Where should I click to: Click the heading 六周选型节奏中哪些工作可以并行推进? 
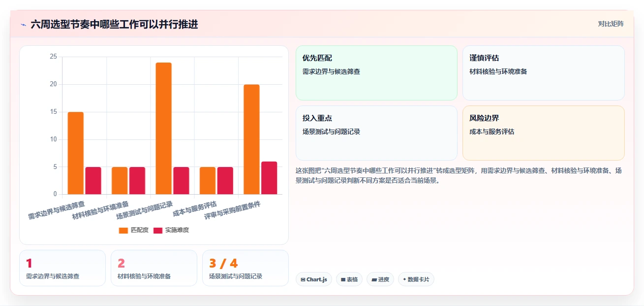(114, 24)
